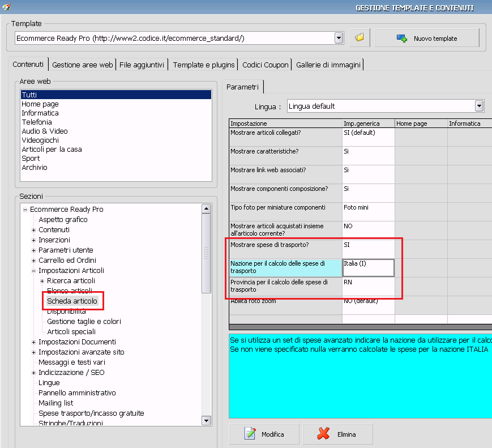The height and width of the screenshot is (448, 492).
Task: Open the Template e plugins tab
Action: click(x=204, y=65)
